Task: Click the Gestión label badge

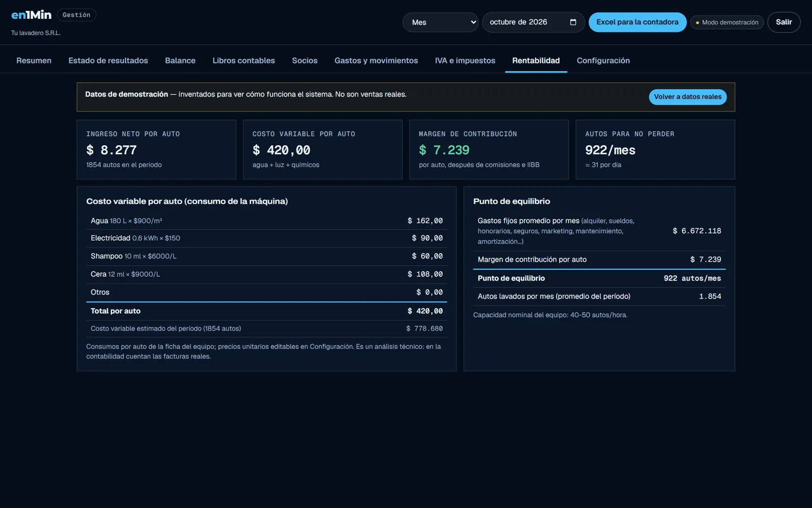Action: 77,15
